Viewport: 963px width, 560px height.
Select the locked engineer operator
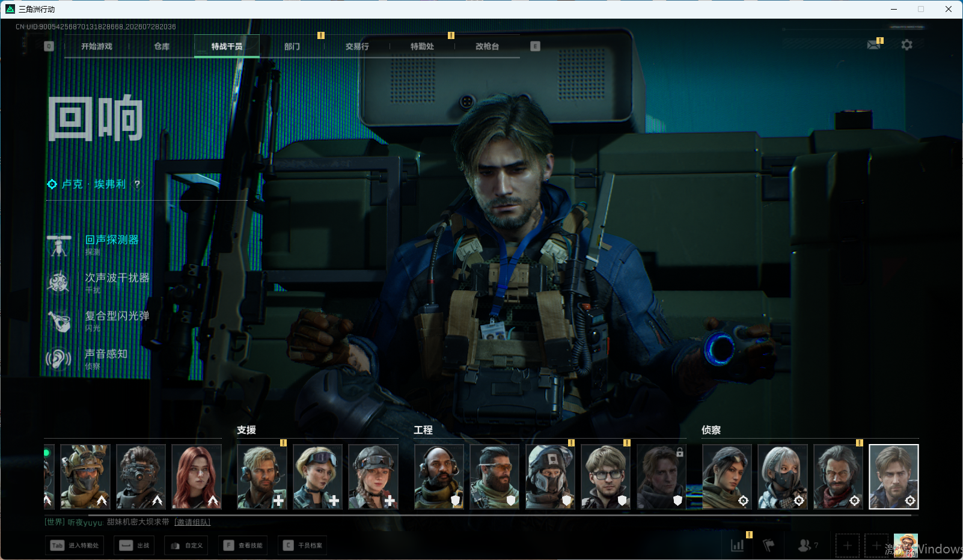(x=661, y=477)
